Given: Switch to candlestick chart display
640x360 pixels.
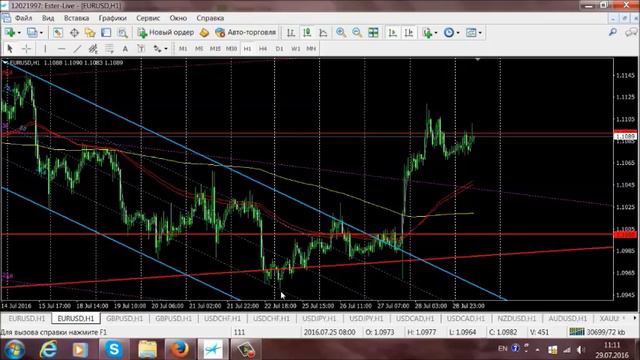Looking at the screenshot, I should [x=307, y=33].
